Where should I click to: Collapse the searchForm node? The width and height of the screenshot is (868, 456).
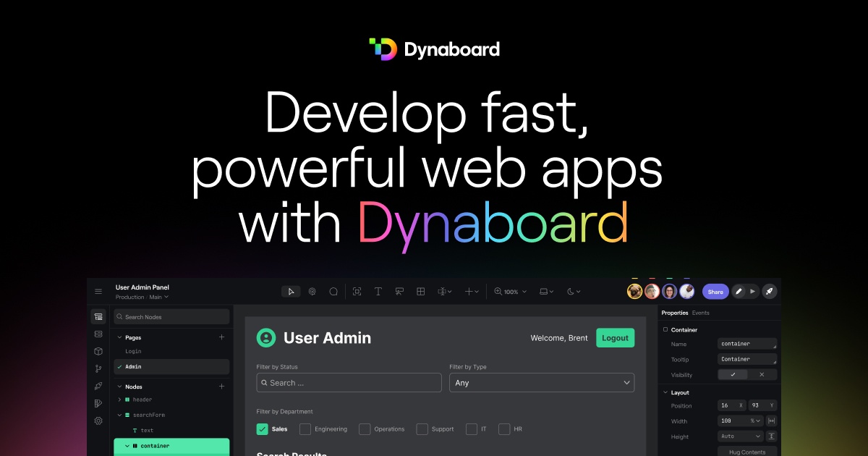click(x=118, y=414)
